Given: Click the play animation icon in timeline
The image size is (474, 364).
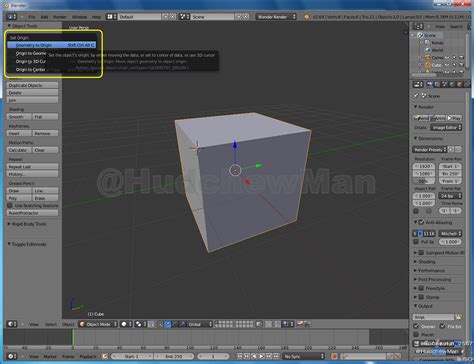Looking at the screenshot, I should coord(261,356).
